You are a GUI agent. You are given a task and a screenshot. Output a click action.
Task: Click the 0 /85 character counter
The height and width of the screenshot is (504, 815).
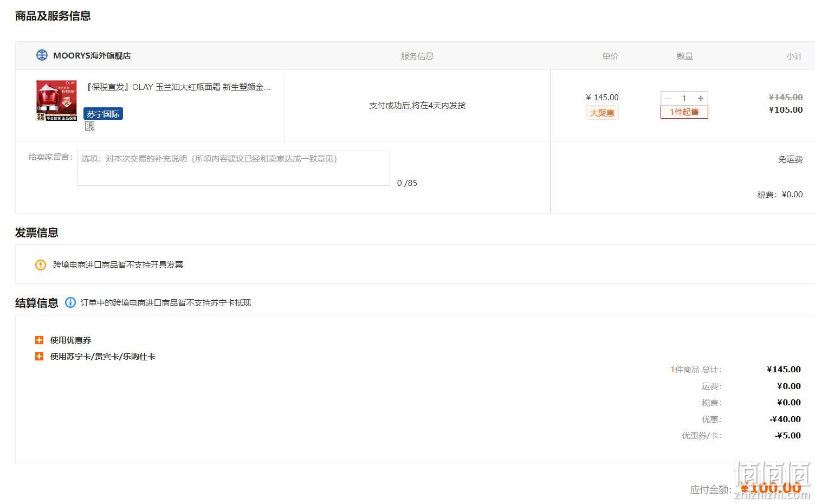point(407,183)
